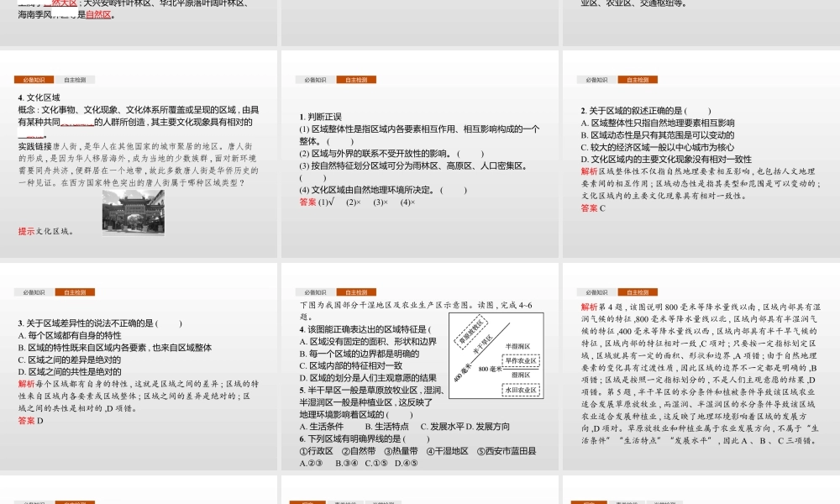The image size is (840, 504).
Task: Click the orange badge on bottom-left partial slide
Action: tap(74, 501)
